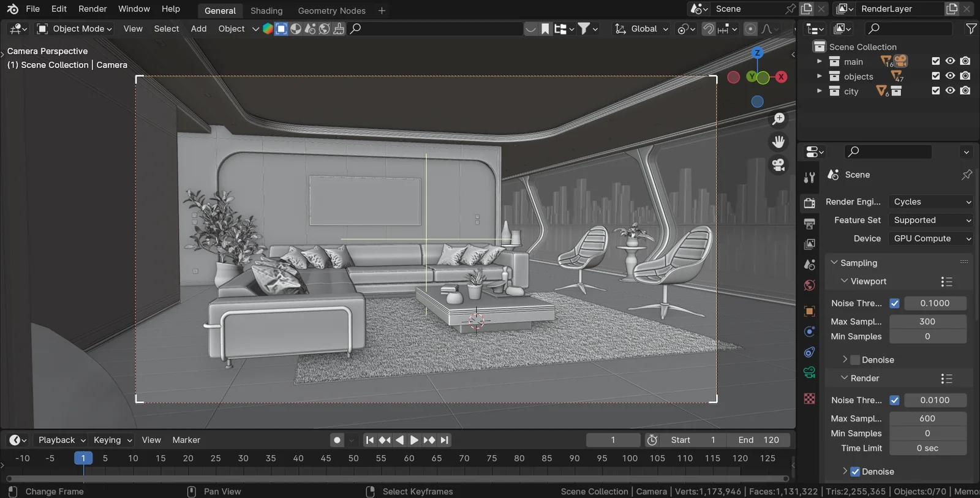Click the Z axis gizmo ball
The height and width of the screenshot is (498, 980).
point(758,53)
